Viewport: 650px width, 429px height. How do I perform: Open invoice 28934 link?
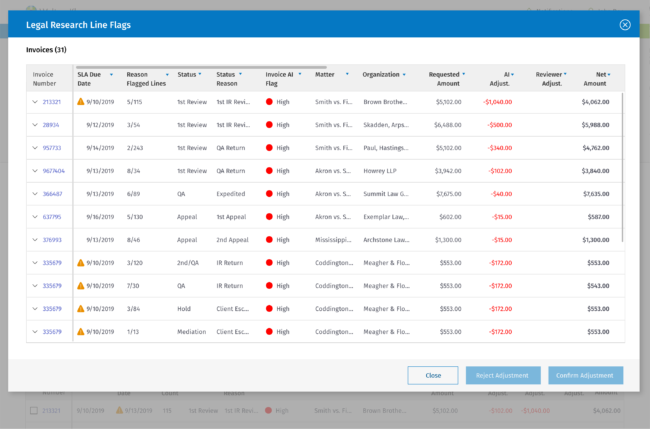[x=51, y=125]
